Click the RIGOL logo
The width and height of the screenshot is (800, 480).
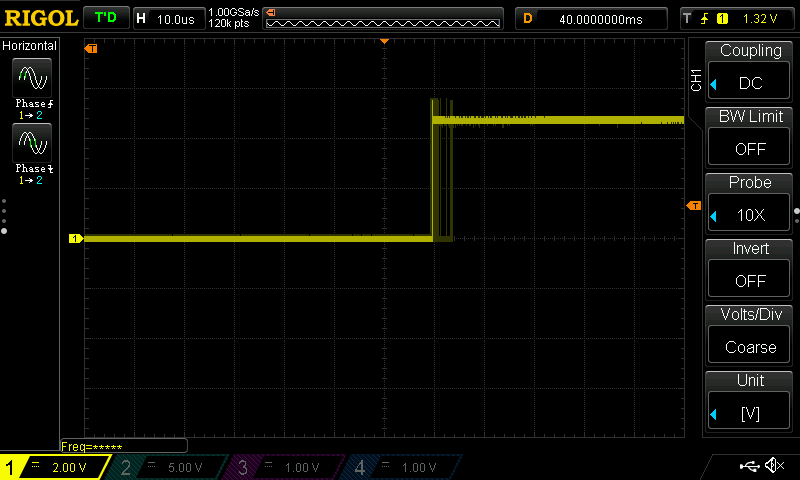pos(40,18)
